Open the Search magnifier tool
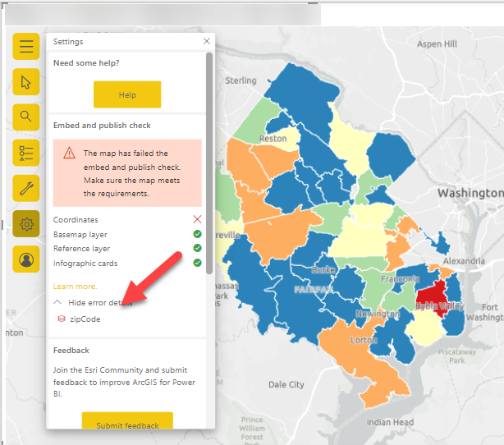 coord(26,117)
